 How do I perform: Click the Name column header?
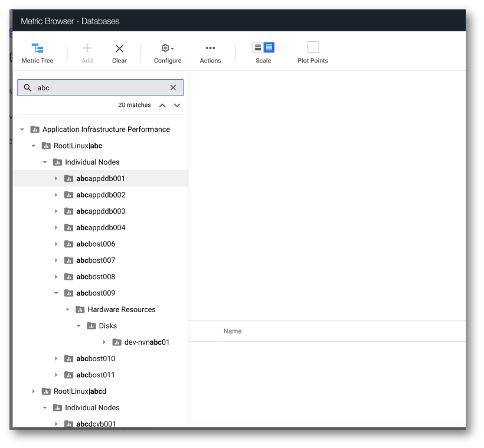[x=233, y=331]
